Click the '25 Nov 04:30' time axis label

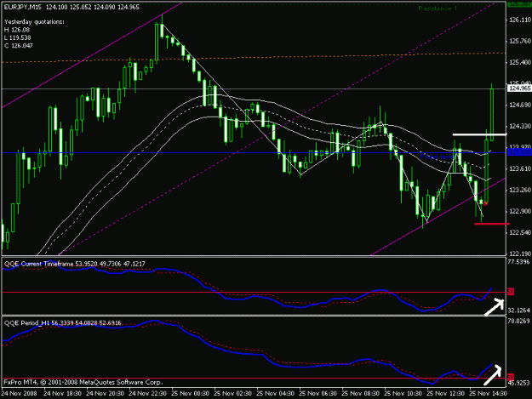point(275,394)
